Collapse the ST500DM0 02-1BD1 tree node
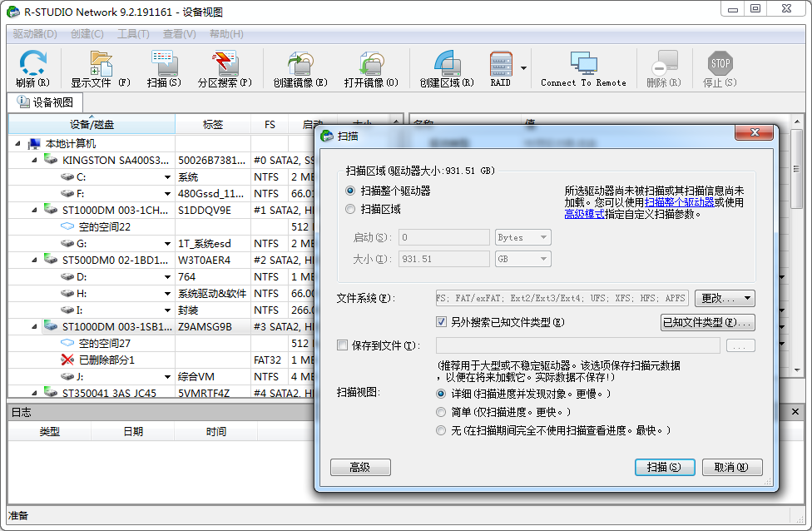This screenshot has width=812, height=531. coord(34,260)
